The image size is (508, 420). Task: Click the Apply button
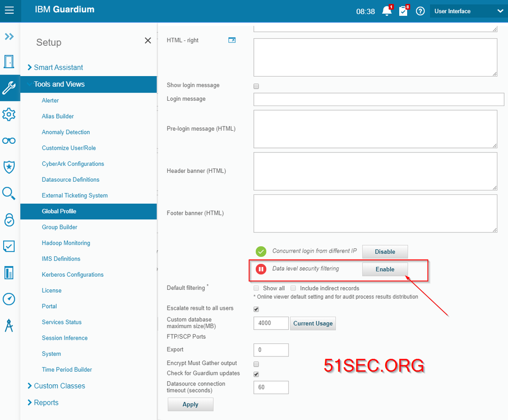tap(191, 404)
